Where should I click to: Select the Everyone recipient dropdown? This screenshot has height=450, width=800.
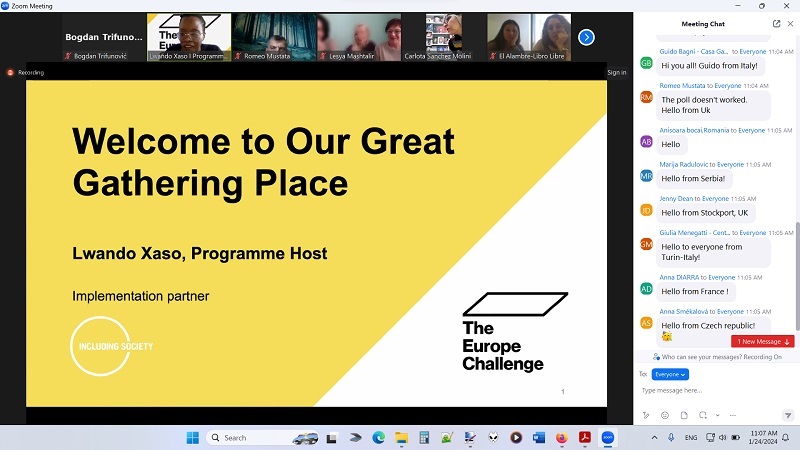[x=670, y=374]
